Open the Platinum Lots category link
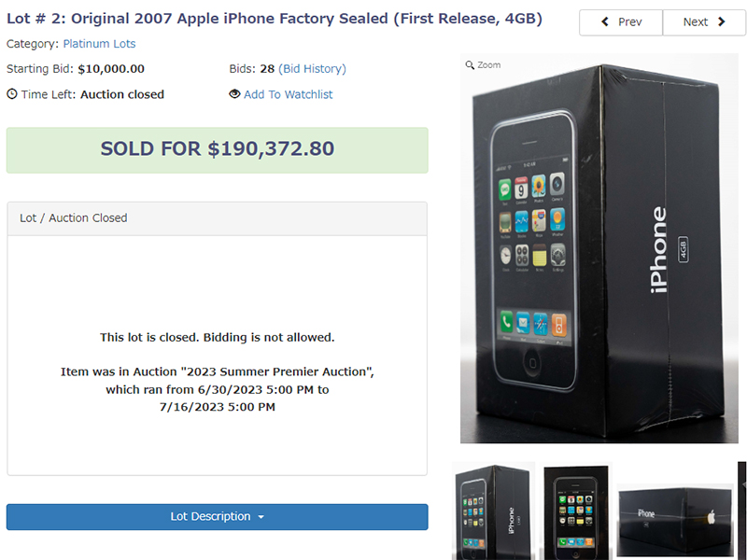 pos(99,44)
